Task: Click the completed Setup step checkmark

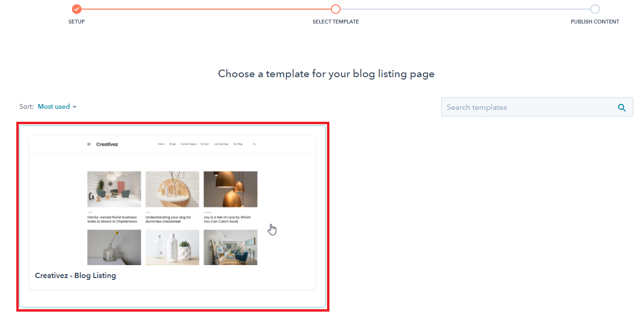Action: 77,9
